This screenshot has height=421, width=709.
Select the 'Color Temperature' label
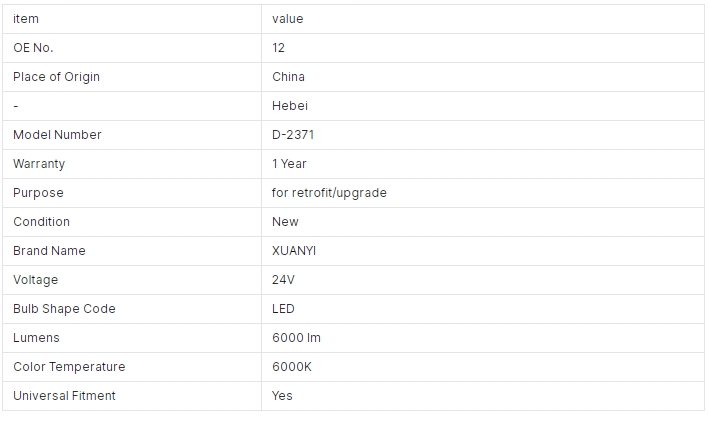pos(69,367)
